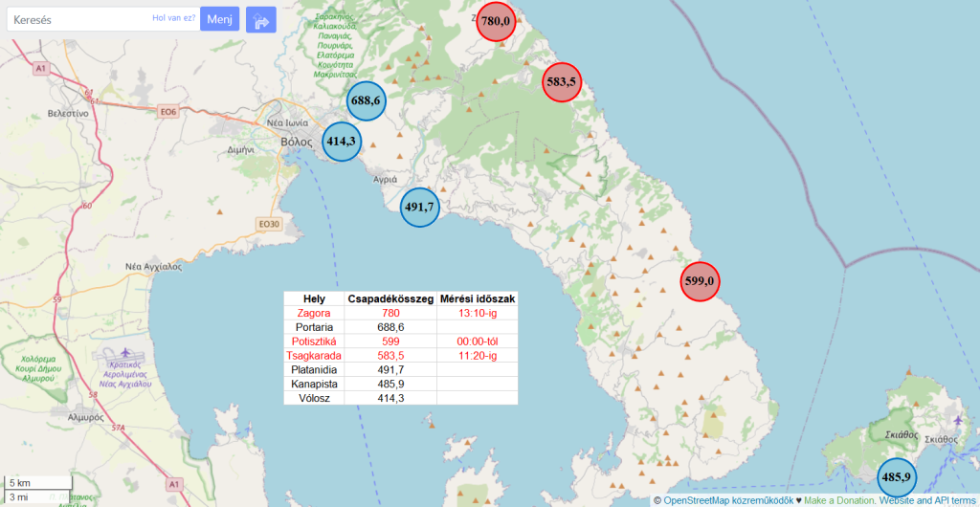Select the 485,9 marker near Skiathos

click(897, 476)
